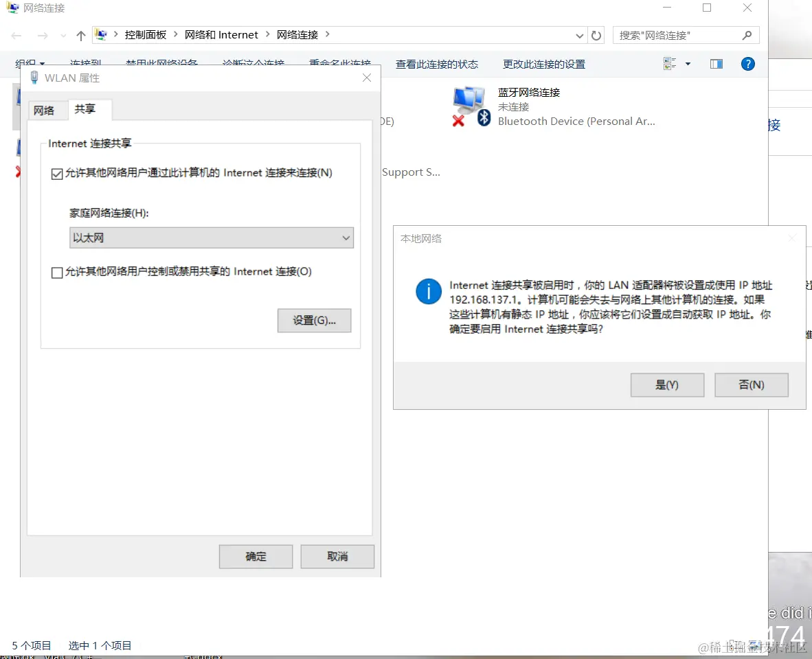This screenshot has height=659, width=812.
Task: Click the info icon in 本地网络 dialog
Action: click(428, 291)
